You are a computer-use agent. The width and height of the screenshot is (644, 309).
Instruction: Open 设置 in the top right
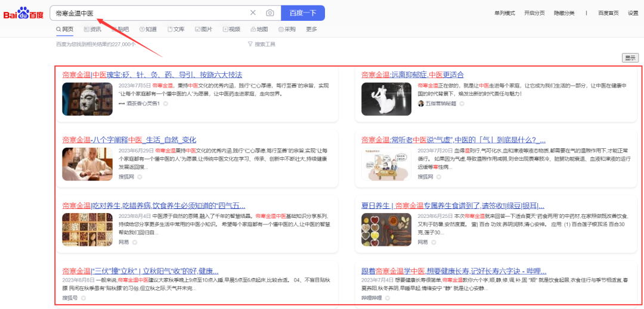(x=633, y=13)
